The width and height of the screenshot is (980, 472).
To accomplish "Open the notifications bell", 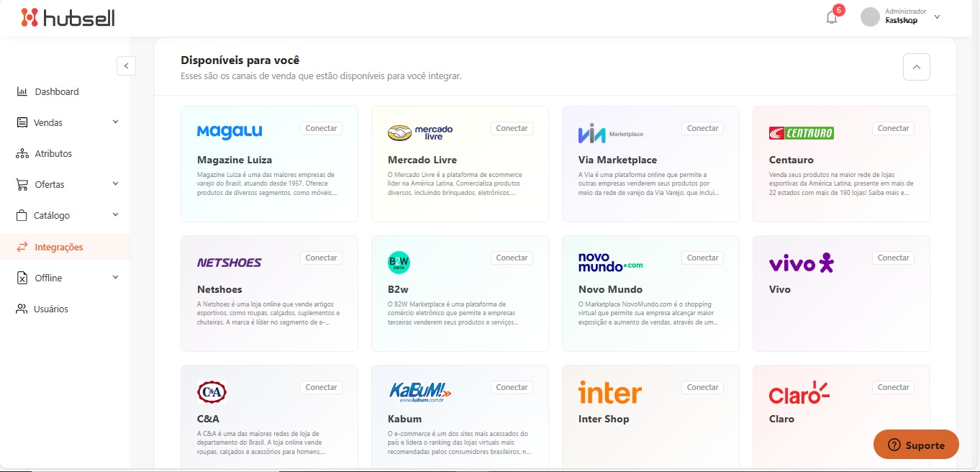I will pos(832,17).
